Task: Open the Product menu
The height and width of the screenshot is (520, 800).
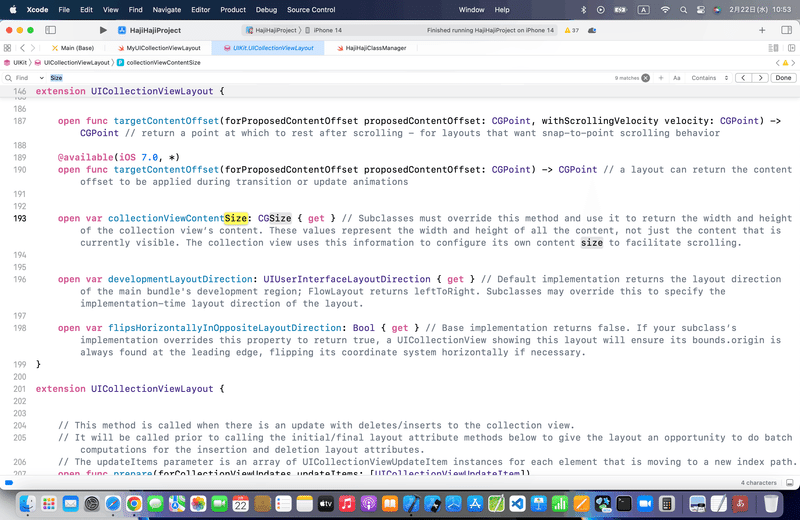Action: click(233, 10)
